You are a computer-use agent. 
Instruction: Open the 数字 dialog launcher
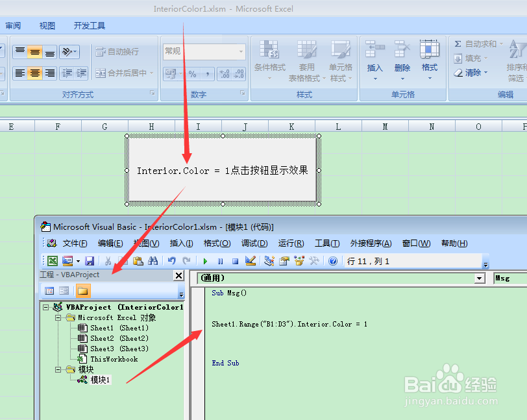point(243,93)
